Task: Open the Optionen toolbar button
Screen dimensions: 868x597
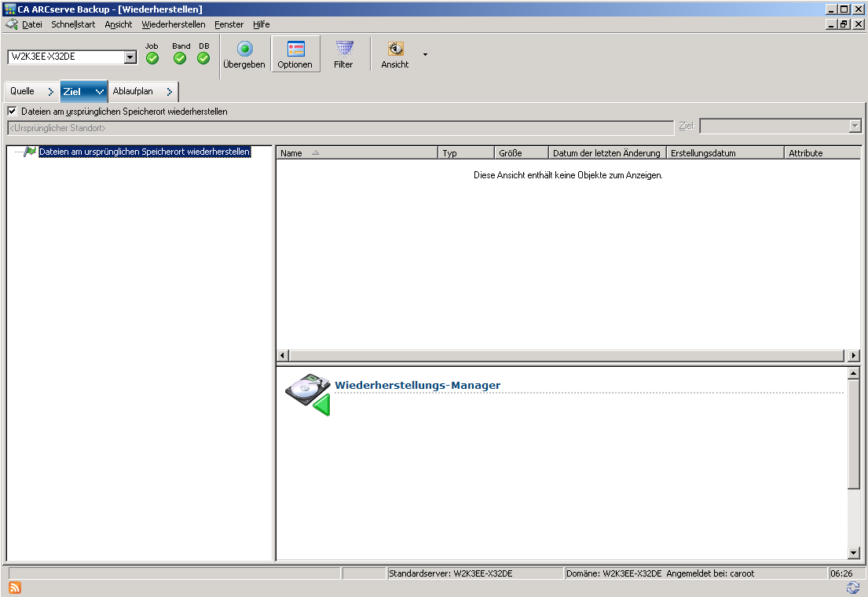Action: pos(295,49)
